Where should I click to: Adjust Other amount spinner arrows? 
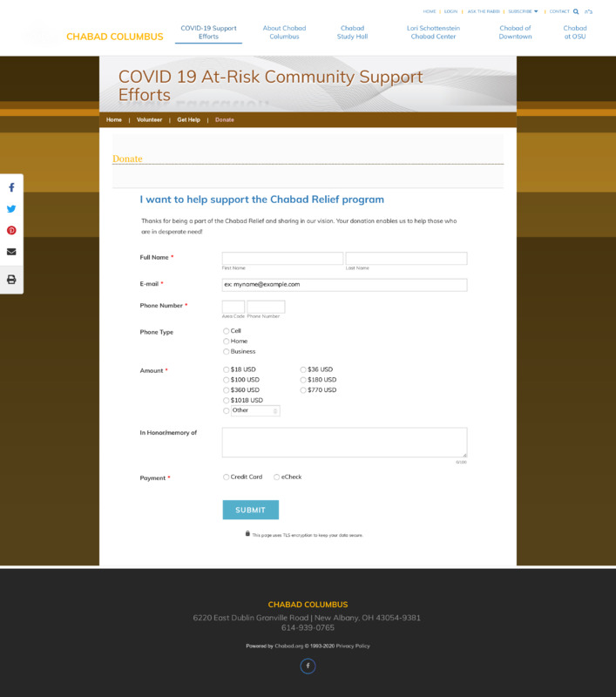click(x=275, y=410)
